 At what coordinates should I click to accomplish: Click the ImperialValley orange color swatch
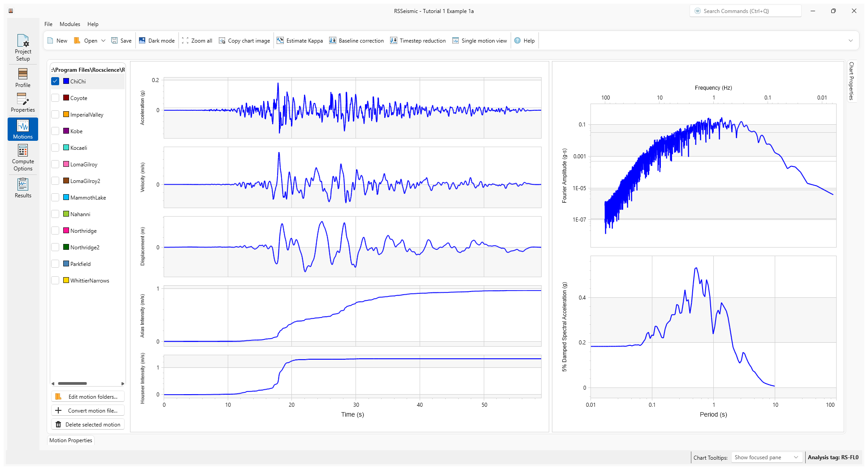[x=66, y=114]
